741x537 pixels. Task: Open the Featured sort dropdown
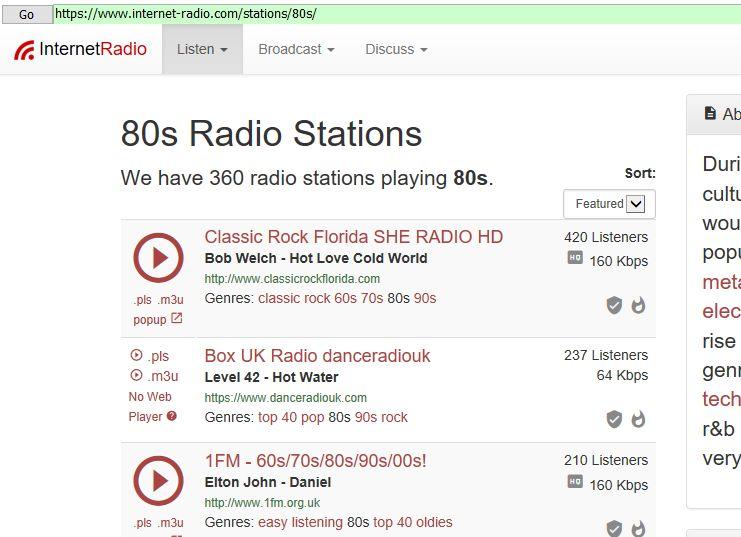click(x=609, y=204)
